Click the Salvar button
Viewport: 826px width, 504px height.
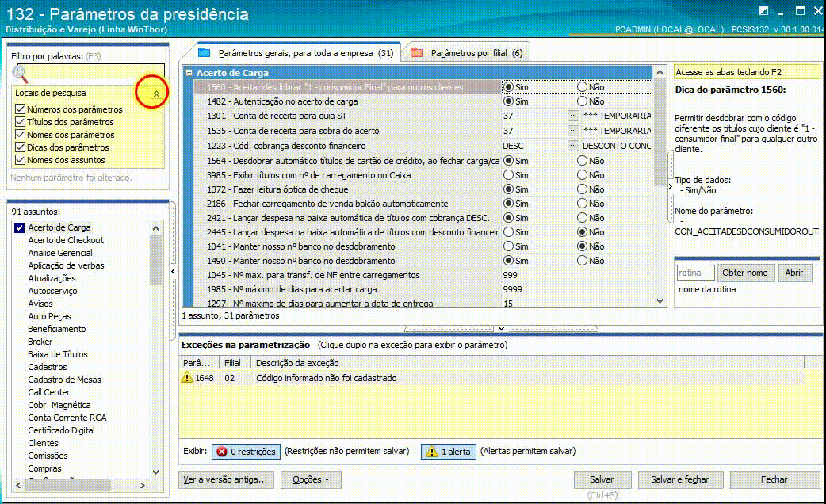pos(602,479)
